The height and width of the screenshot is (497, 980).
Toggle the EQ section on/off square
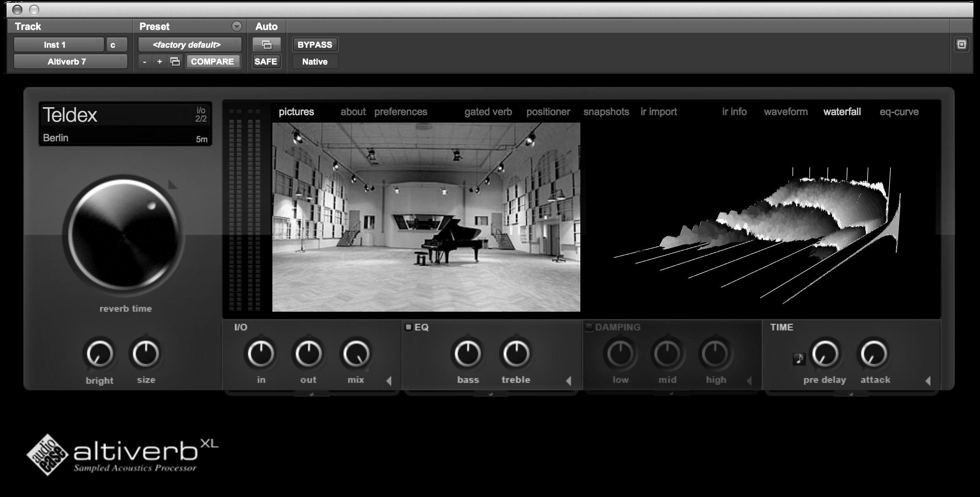coord(408,327)
